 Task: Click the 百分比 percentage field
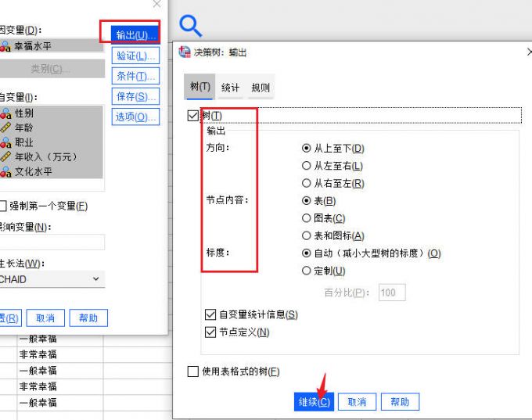click(392, 293)
